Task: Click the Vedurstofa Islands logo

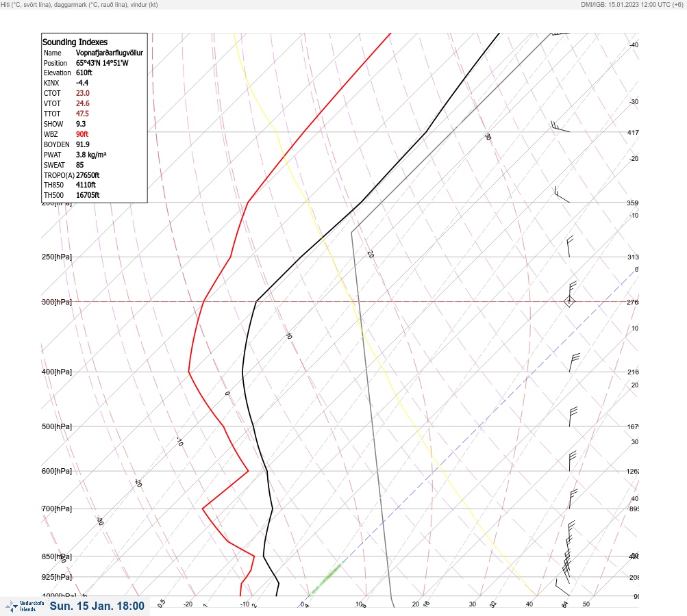Action: [25, 606]
